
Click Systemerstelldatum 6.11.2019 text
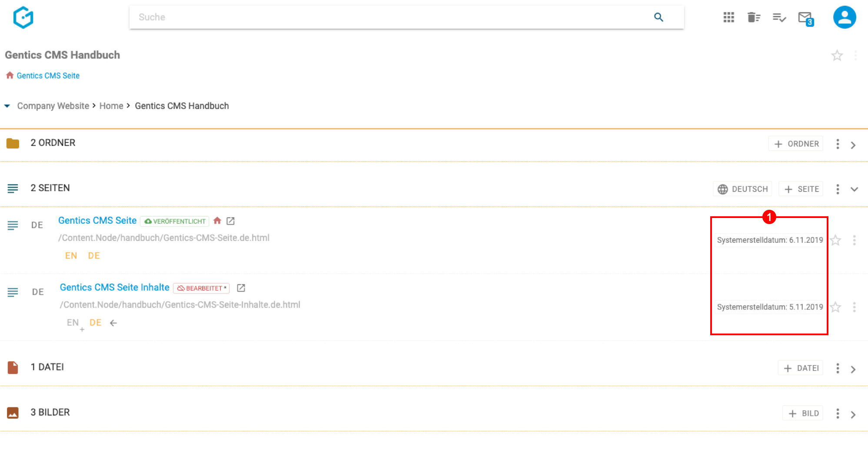(x=770, y=240)
